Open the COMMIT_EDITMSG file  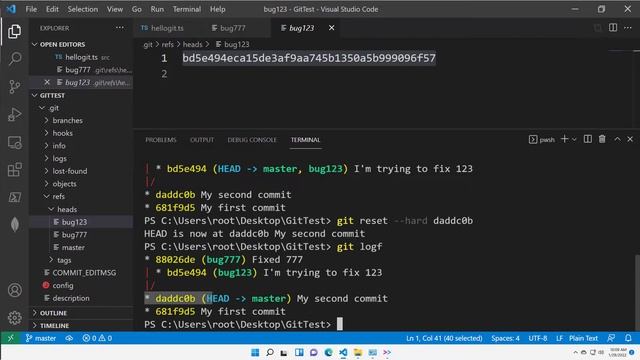(x=81, y=273)
